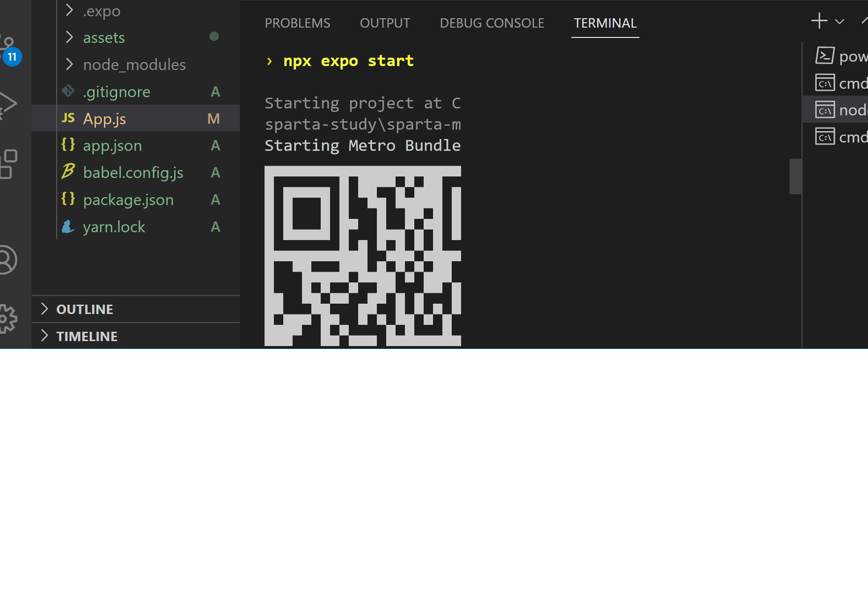
Task: Click the 'Starting project at' line
Action: pyautogui.click(x=363, y=103)
